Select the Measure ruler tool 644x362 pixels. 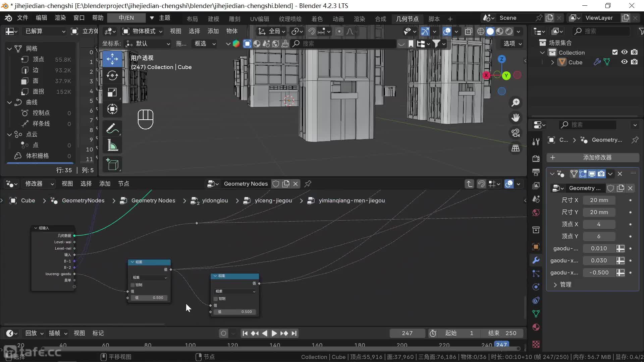point(112,145)
